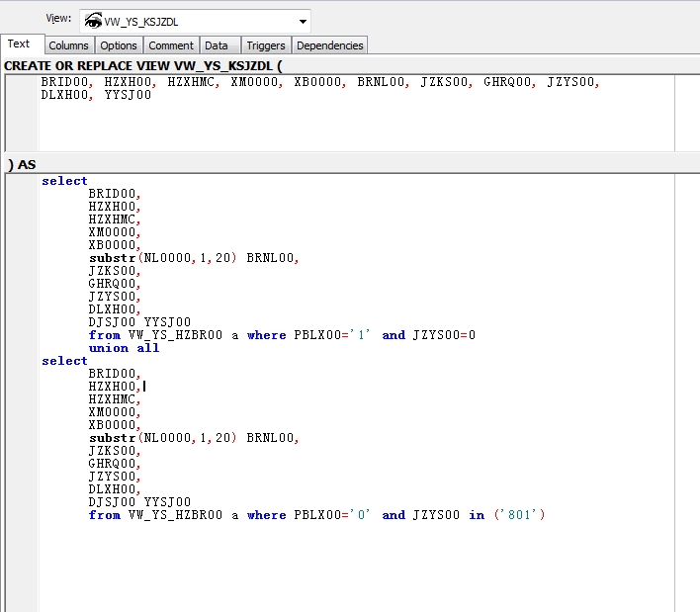The width and height of the screenshot is (700, 612).
Task: Click the YYSJ00 column in header list
Action: [128, 96]
